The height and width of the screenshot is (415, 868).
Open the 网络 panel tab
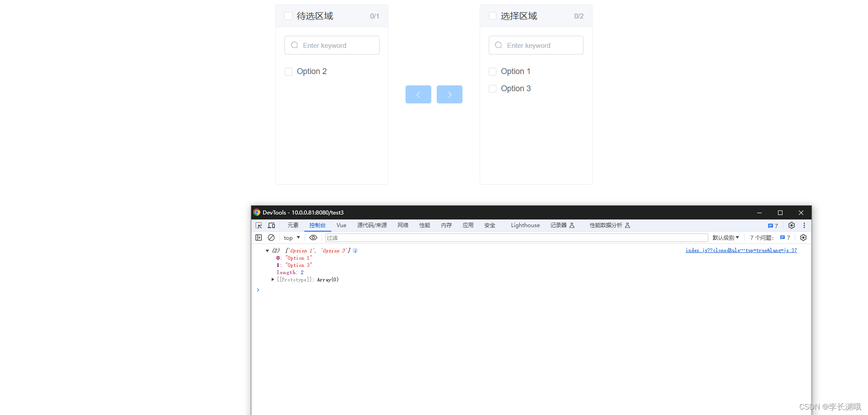[402, 225]
